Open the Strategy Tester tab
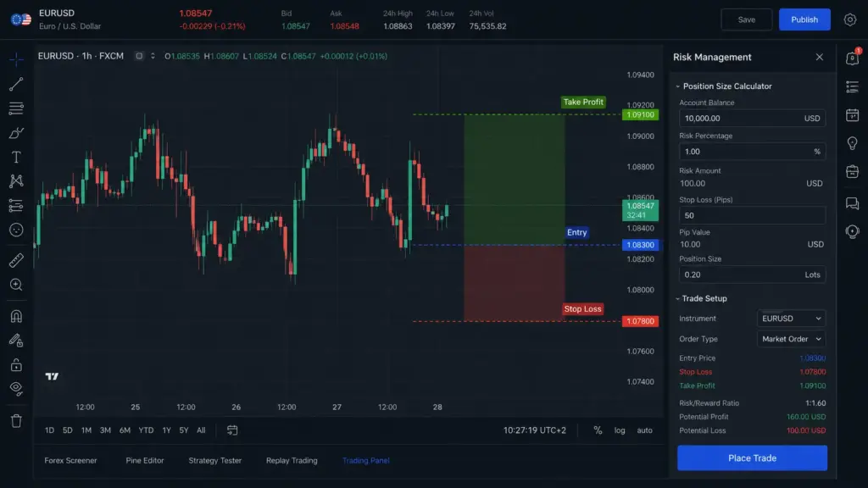Image resolution: width=868 pixels, height=488 pixels. click(x=215, y=460)
